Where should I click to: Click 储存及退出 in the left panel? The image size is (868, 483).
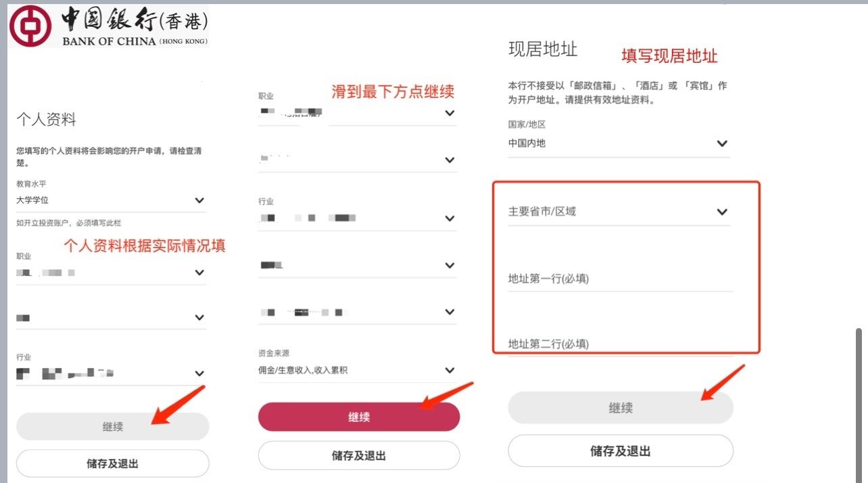112,464
